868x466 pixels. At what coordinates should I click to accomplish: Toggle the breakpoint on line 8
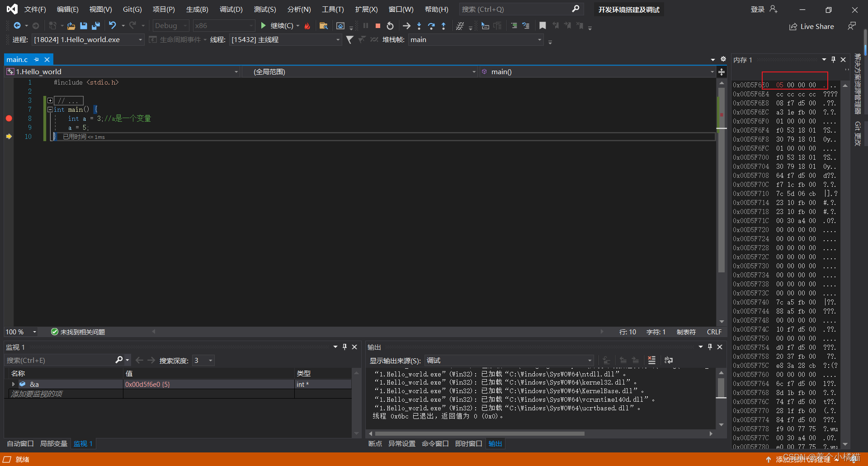pyautogui.click(x=9, y=119)
